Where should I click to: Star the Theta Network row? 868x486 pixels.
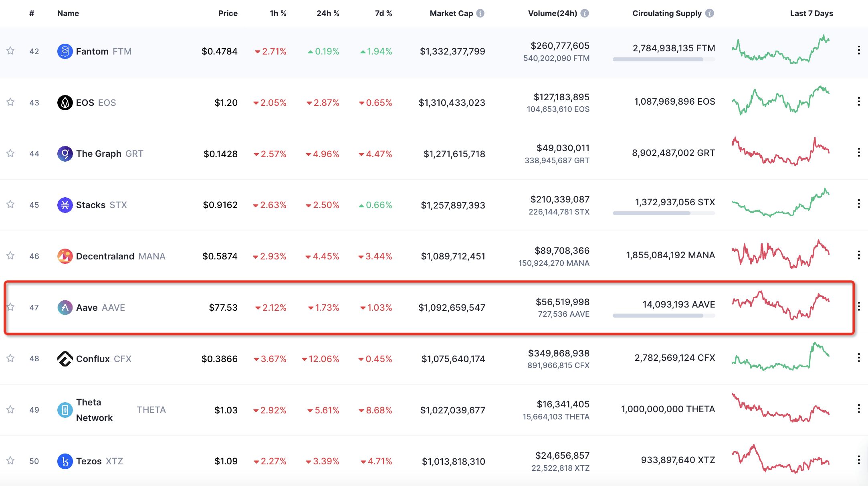point(10,410)
